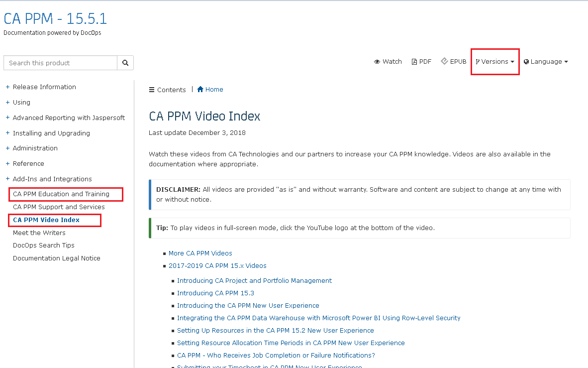Open DocOps Search Tips page
588x368 pixels.
click(x=43, y=245)
